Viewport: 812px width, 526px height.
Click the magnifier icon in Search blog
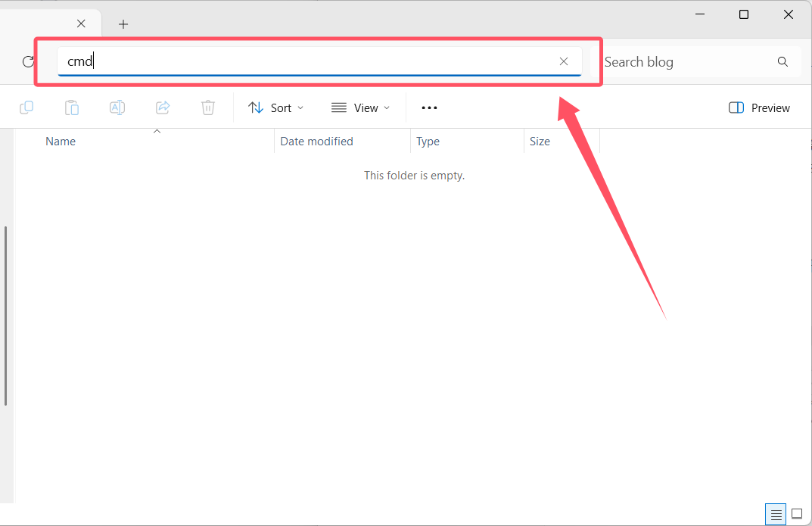(782, 62)
